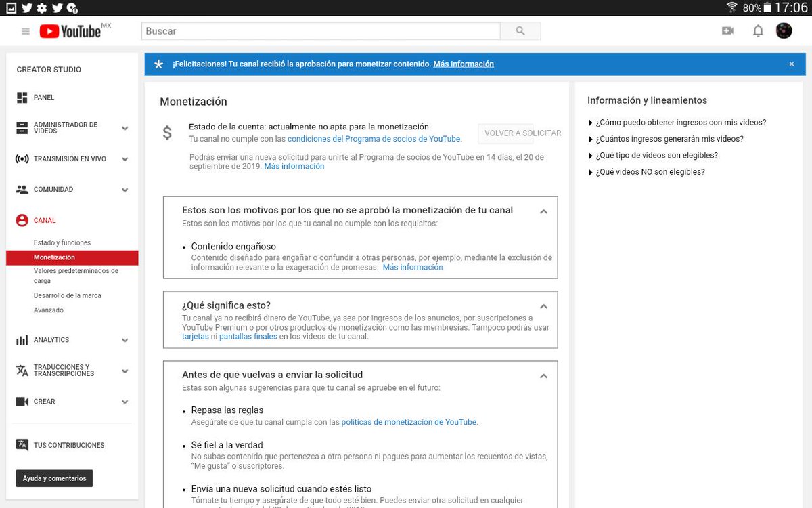Open the 'pantallas finales' link
The image size is (812, 508).
coord(248,337)
